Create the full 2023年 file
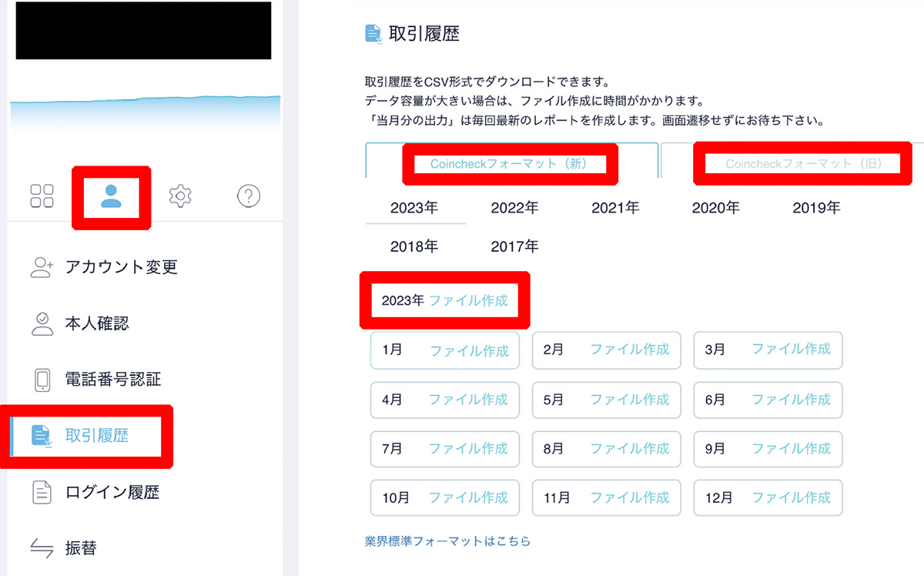924x576 pixels. [468, 300]
